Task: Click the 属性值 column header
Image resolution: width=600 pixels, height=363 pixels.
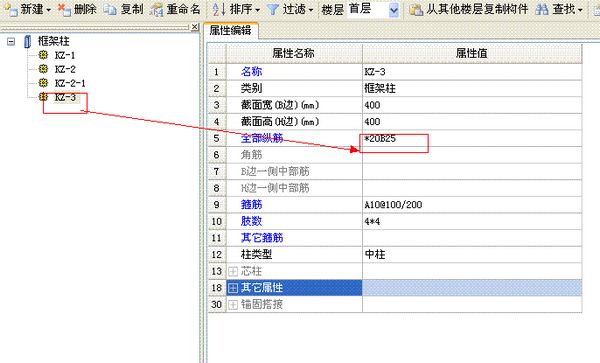Action: [472, 53]
